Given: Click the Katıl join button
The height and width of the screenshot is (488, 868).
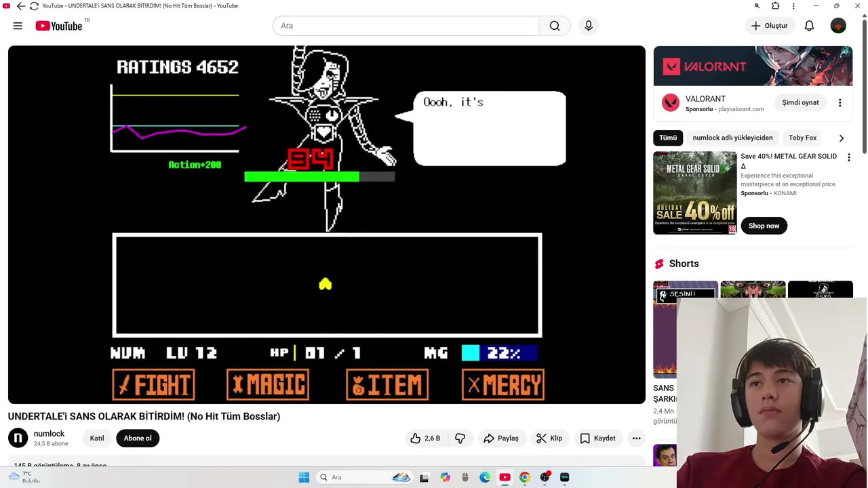Looking at the screenshot, I should tap(97, 438).
